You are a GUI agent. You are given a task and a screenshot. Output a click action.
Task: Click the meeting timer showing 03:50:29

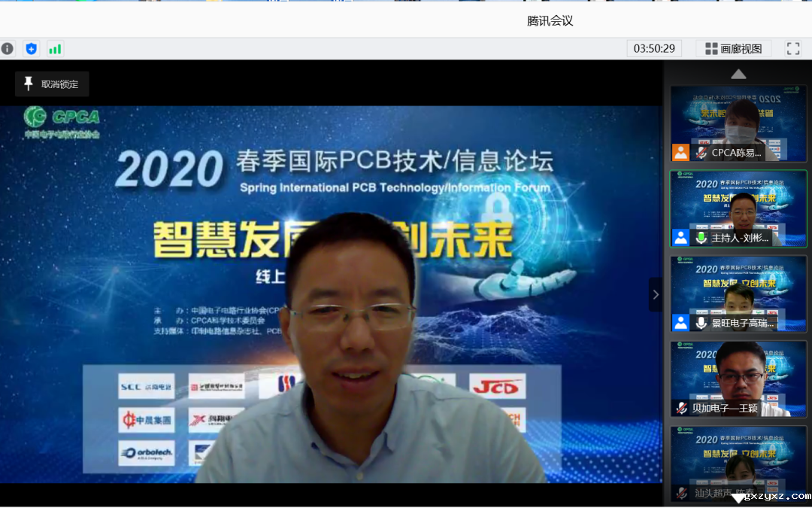point(653,48)
